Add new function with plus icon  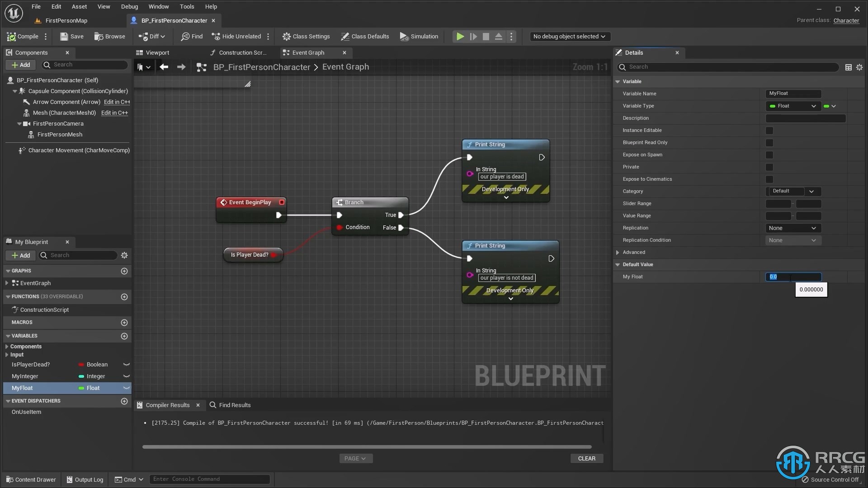tap(124, 297)
